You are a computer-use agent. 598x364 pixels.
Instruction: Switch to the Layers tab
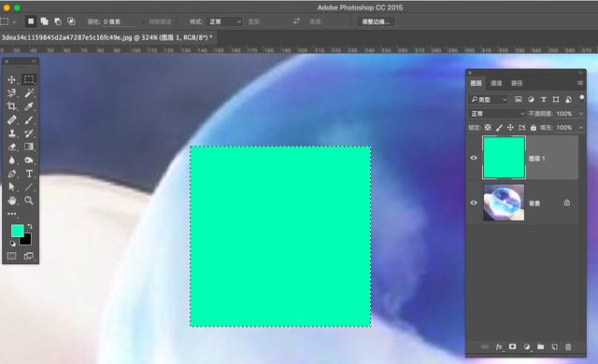pos(476,83)
